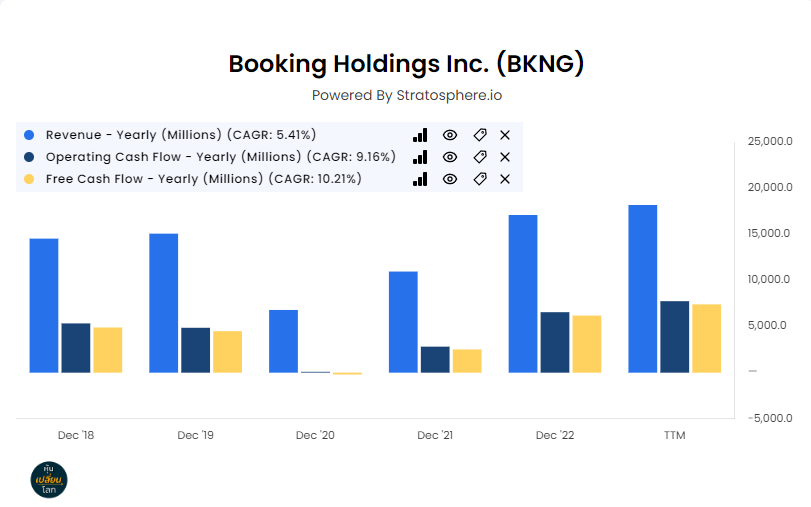The width and height of the screenshot is (811, 507).
Task: Click the bar chart icon for Operating Cash Flow
Action: click(420, 157)
